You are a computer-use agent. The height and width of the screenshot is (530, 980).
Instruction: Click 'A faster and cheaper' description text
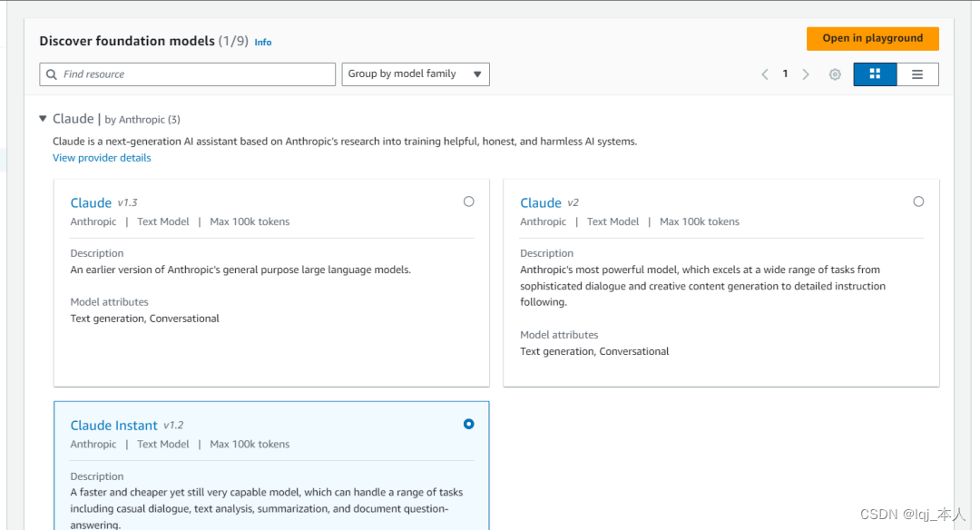tap(267, 508)
